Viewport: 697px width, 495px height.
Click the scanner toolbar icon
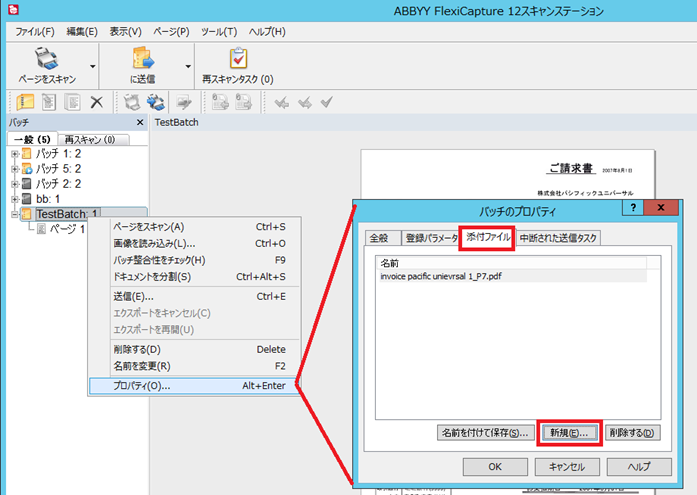132,102
